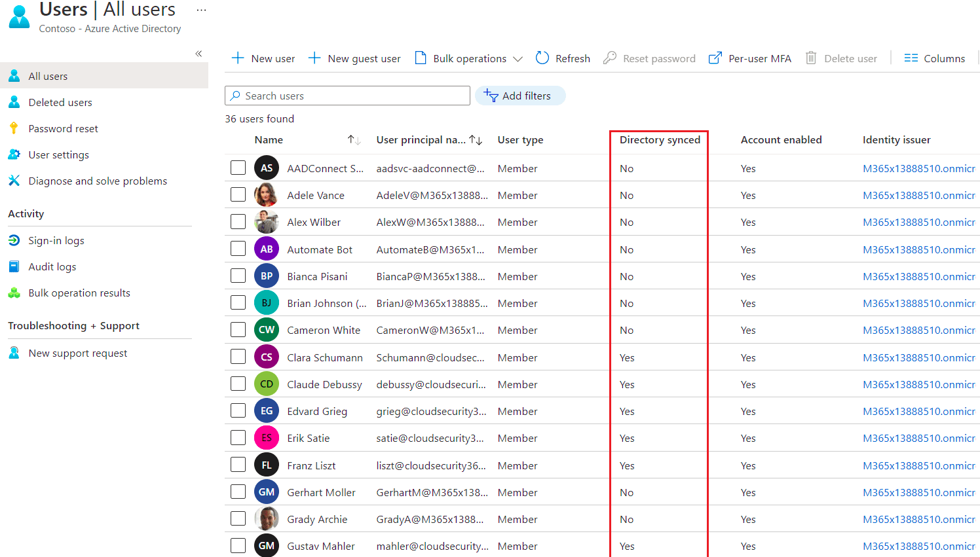Expand the Bulk operations dropdown chevron
The height and width of the screenshot is (557, 980).
pyautogui.click(x=518, y=59)
